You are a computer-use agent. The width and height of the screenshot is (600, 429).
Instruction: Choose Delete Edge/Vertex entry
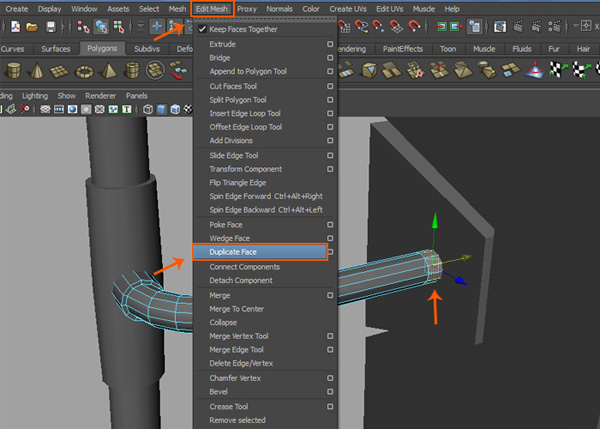pyautogui.click(x=241, y=363)
